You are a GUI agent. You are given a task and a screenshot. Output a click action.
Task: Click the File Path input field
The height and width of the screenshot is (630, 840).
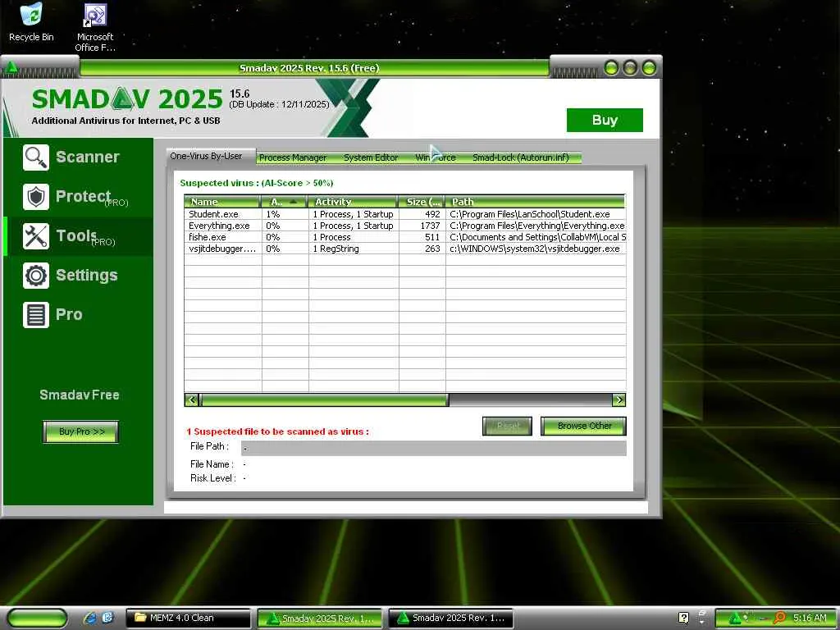[433, 449]
